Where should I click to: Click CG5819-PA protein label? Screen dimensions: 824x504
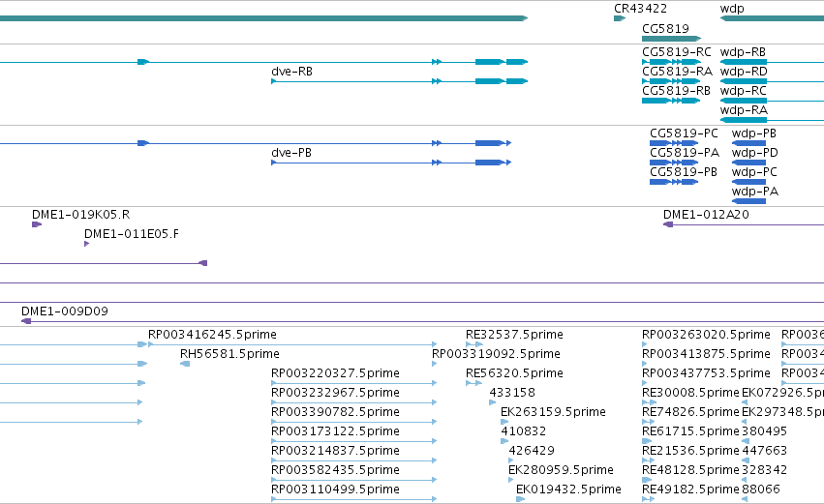click(x=685, y=153)
